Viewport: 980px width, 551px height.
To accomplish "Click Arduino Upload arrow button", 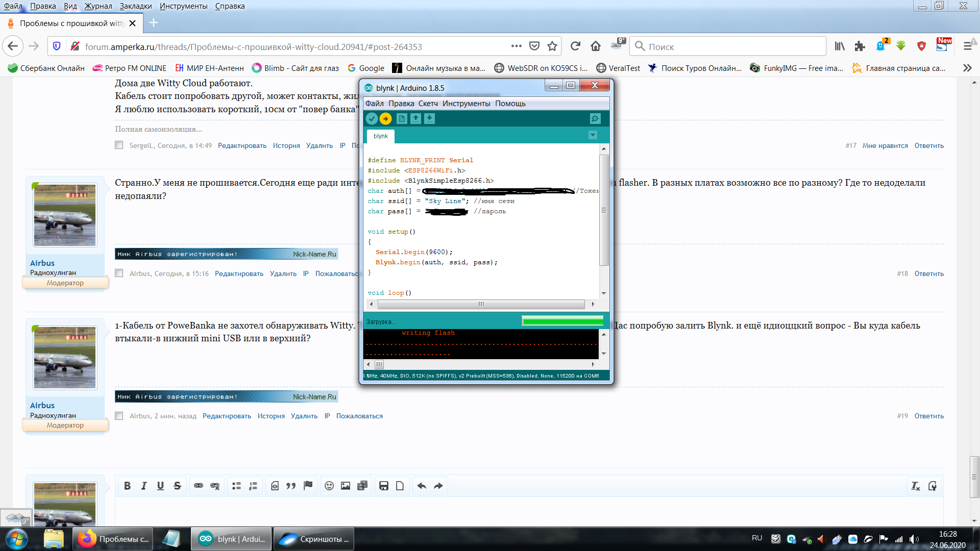I will pyautogui.click(x=385, y=119).
